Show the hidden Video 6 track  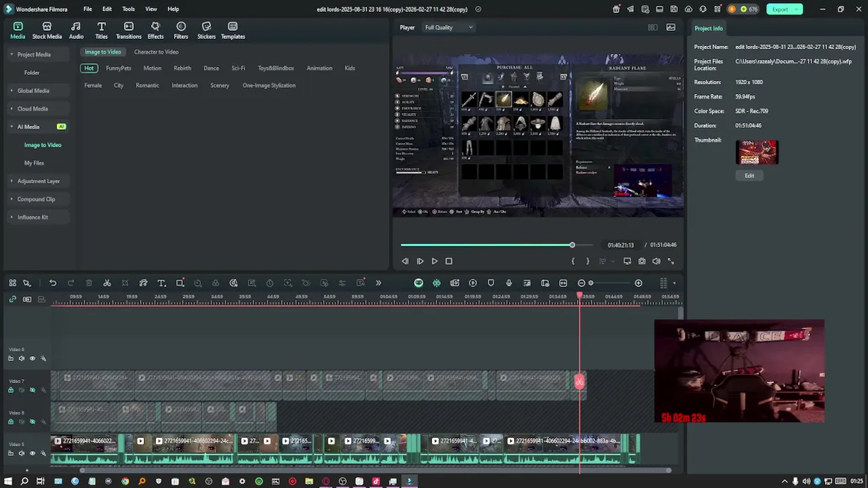click(32, 422)
